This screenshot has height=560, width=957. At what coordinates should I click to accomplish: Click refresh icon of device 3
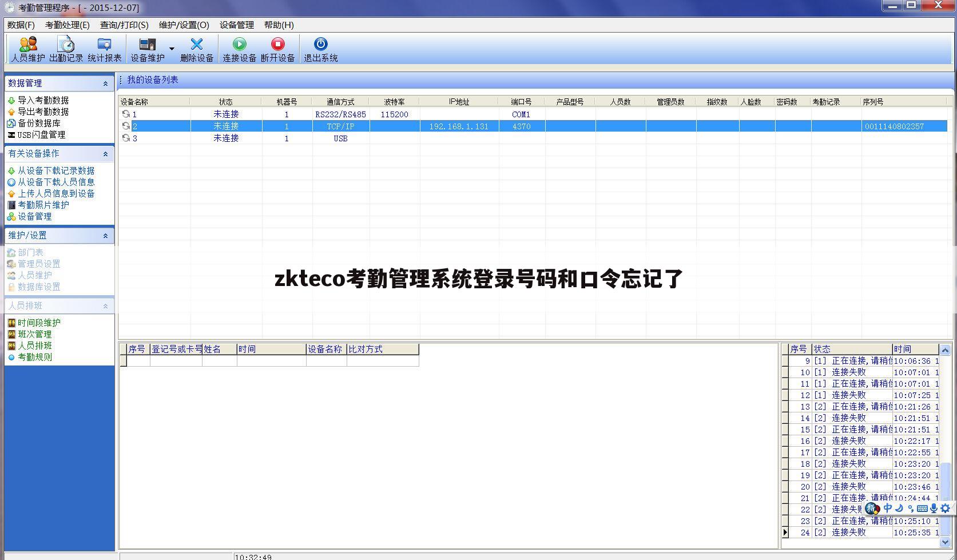[x=126, y=138]
